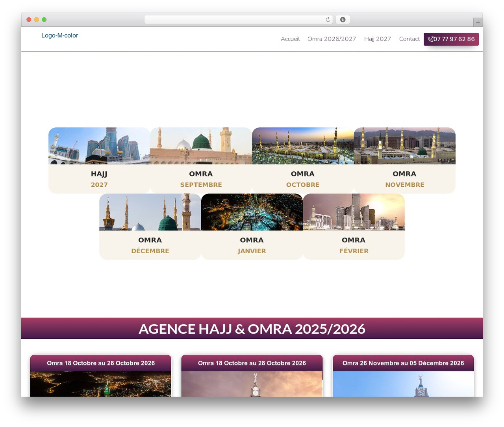The height and width of the screenshot is (427, 504).
Task: Open the Contact menu item
Action: click(x=409, y=39)
